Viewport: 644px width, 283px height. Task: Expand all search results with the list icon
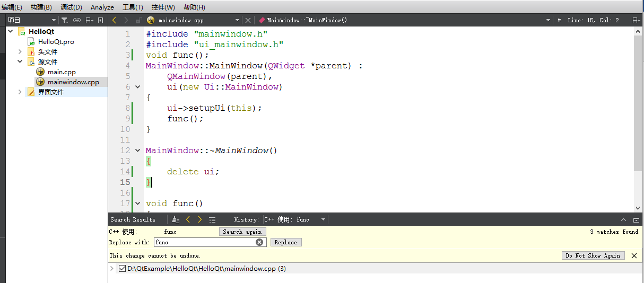[212, 219]
